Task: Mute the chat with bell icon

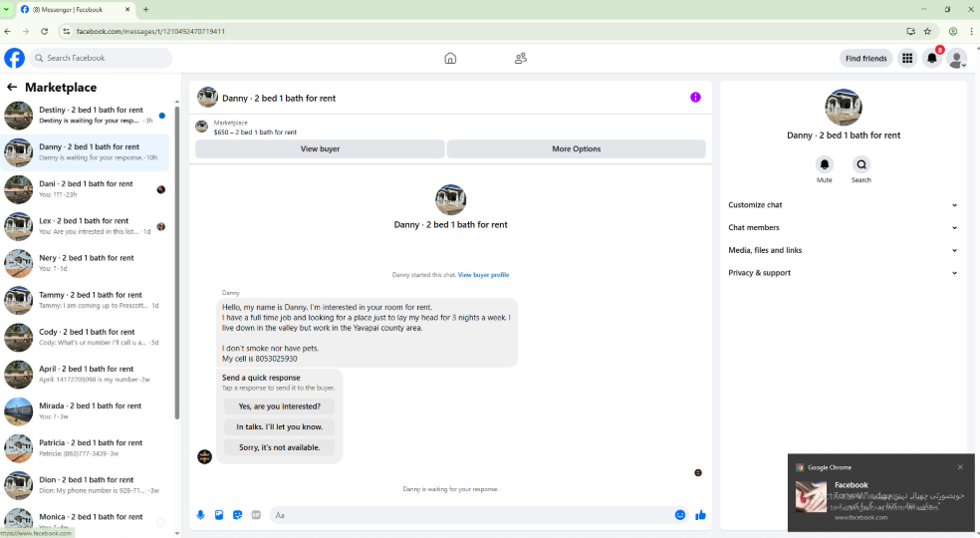Action: (x=825, y=164)
